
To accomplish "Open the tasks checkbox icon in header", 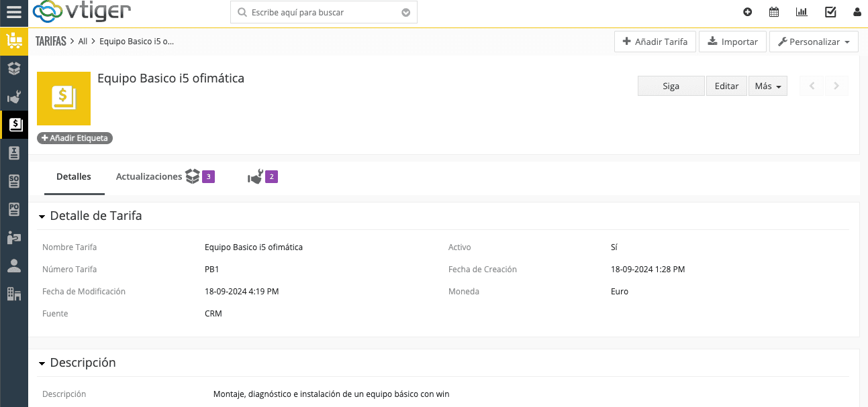I will pyautogui.click(x=830, y=12).
